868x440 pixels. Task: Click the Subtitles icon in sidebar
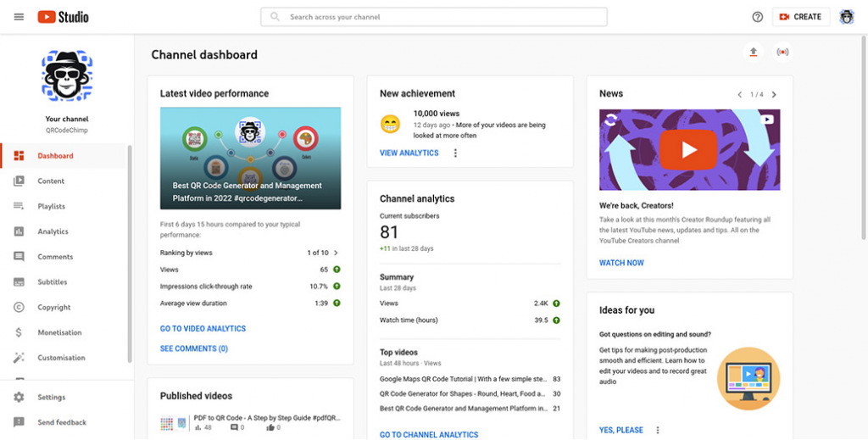pyautogui.click(x=19, y=281)
